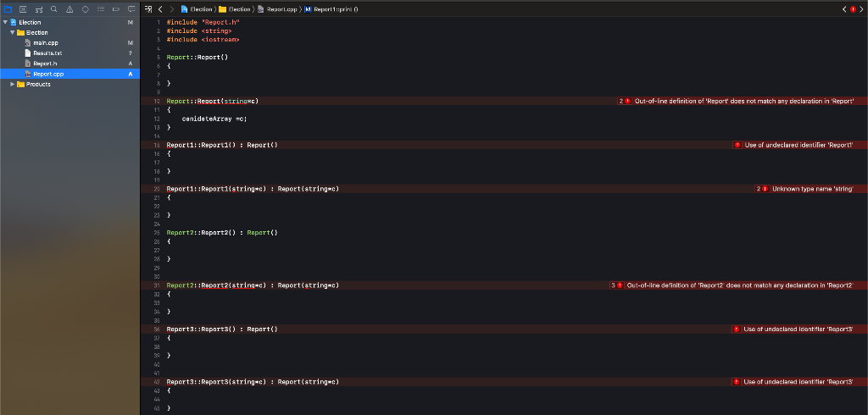The width and height of the screenshot is (868, 415).
Task: Click the Report1::Report1() : Report() line
Action: tap(222, 145)
